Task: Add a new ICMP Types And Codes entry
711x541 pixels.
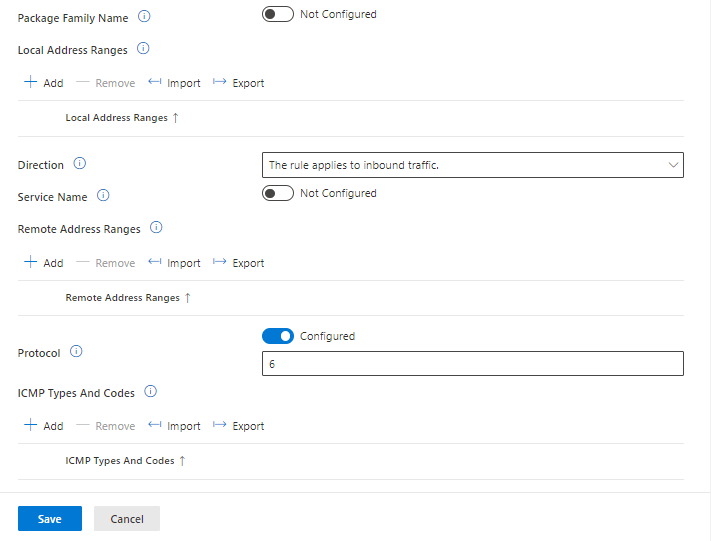Action: (x=43, y=426)
